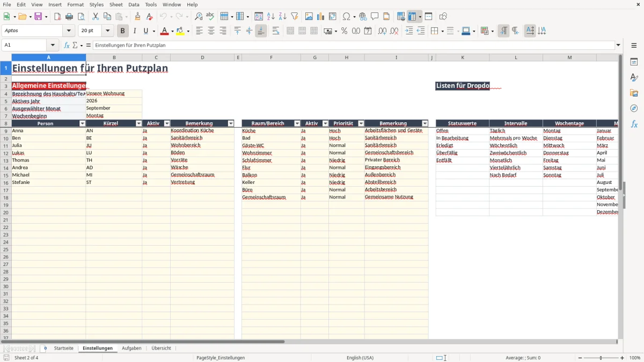
Task: Click the Print icon
Action: coord(69,17)
